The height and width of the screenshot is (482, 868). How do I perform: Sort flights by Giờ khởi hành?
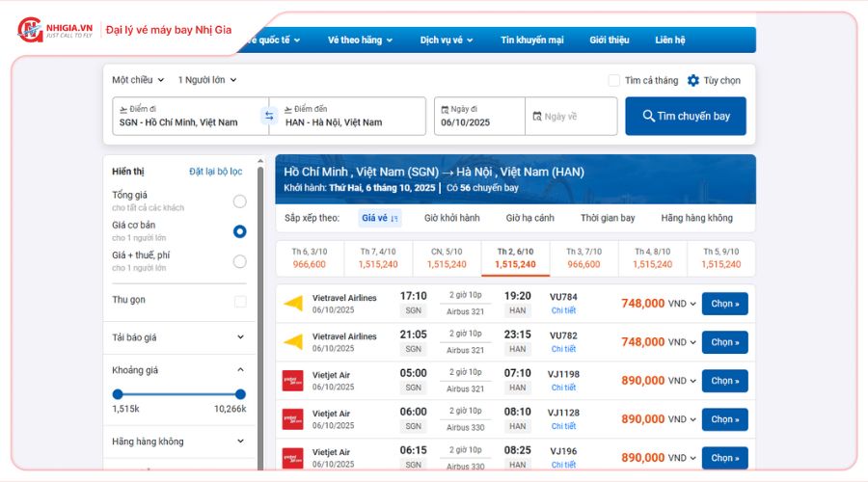tap(451, 218)
